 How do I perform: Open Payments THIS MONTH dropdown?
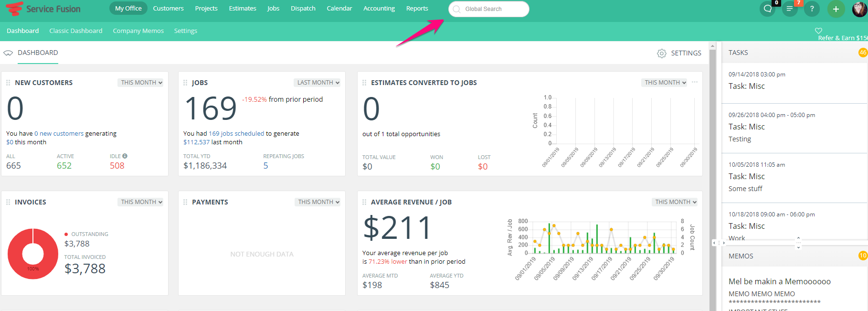click(318, 202)
